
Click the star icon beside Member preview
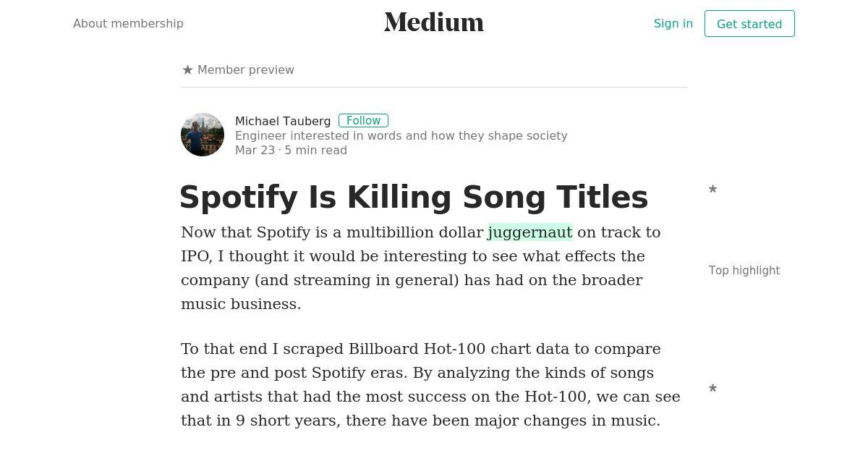[x=187, y=69]
